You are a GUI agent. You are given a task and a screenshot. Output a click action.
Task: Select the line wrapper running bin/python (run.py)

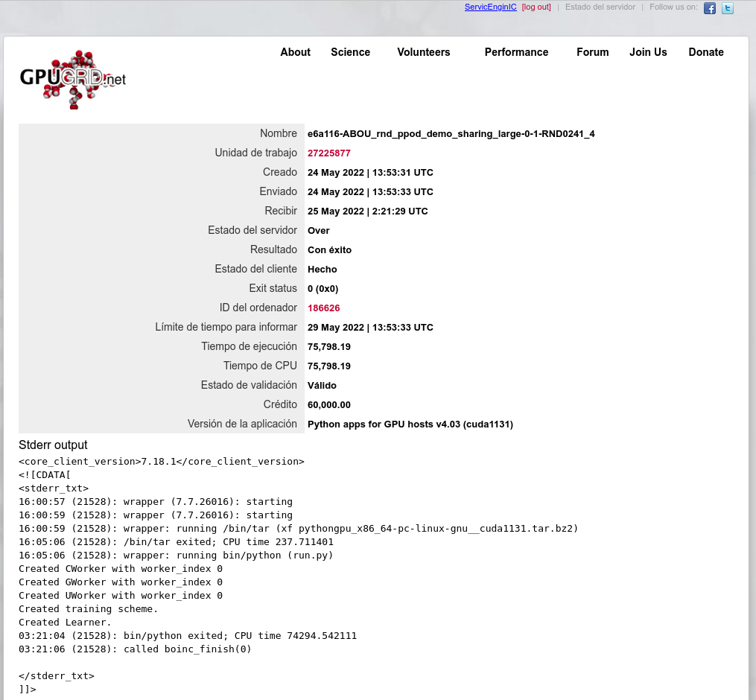click(x=176, y=556)
